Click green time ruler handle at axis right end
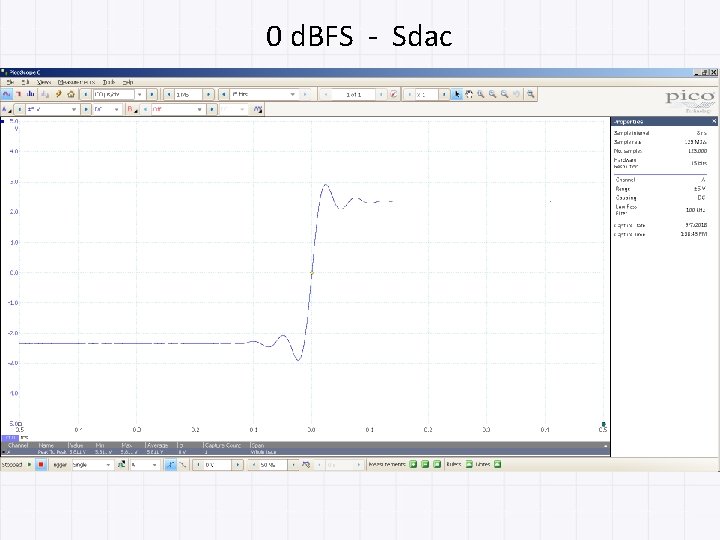This screenshot has height=540, width=720. coord(603,424)
